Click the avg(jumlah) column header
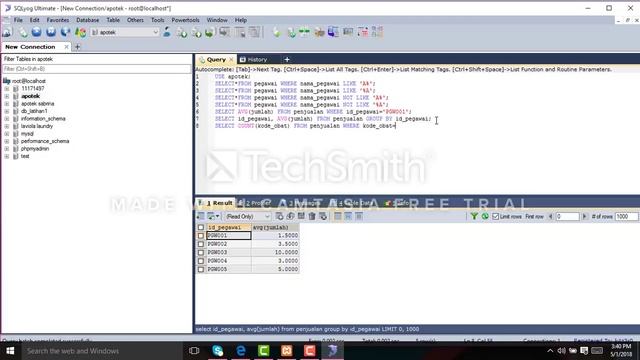Screen dimensions: 640x360 276,227
